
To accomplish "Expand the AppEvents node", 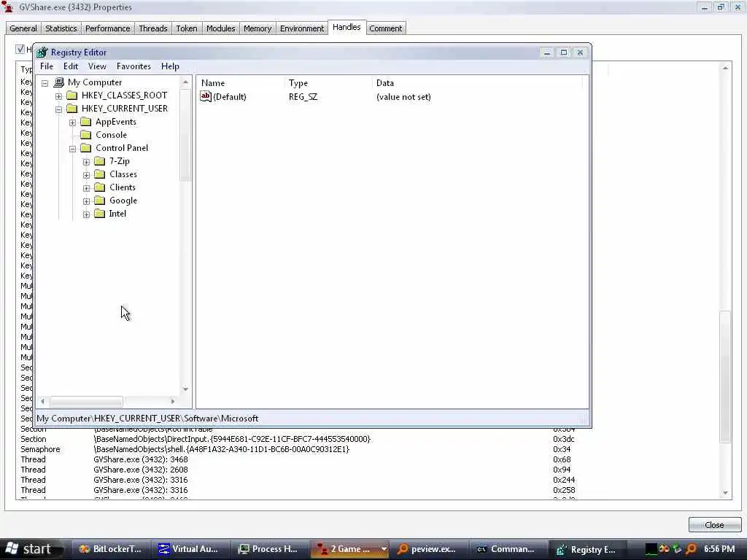I will [72, 122].
